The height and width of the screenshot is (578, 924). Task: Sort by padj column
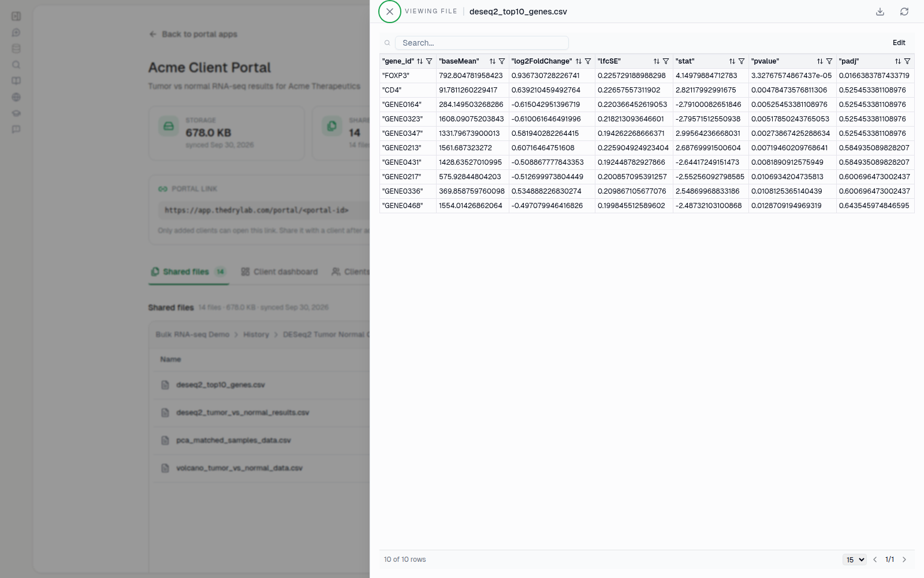pyautogui.click(x=898, y=61)
